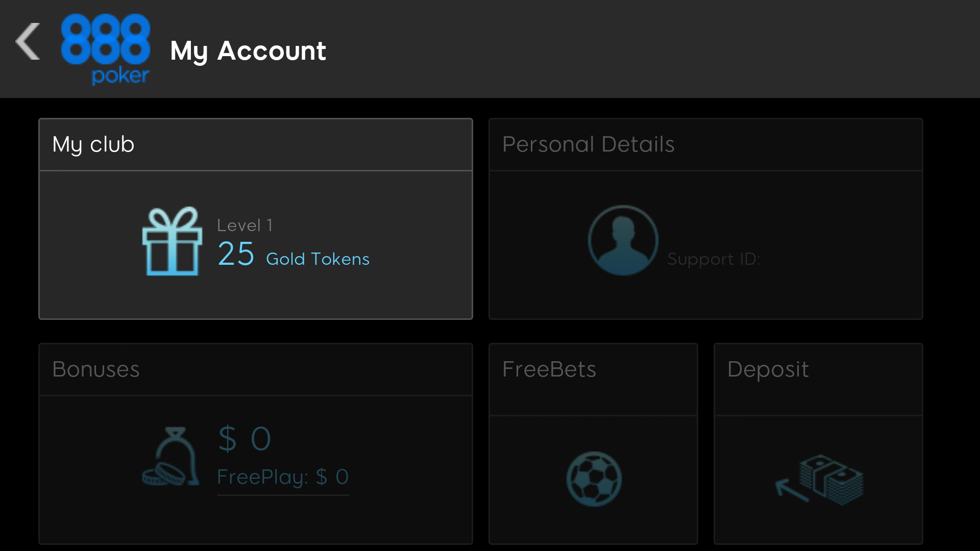The width and height of the screenshot is (980, 551).
Task: Open the Personal Details panel
Action: coord(588,144)
